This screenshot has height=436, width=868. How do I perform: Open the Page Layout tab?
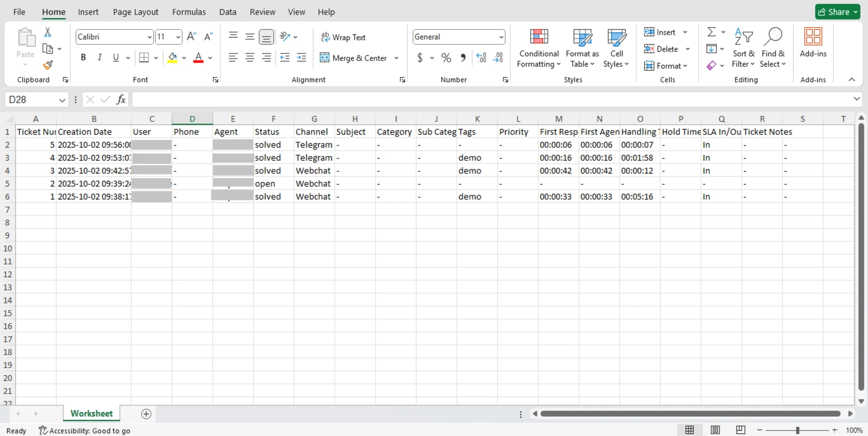pyautogui.click(x=135, y=12)
